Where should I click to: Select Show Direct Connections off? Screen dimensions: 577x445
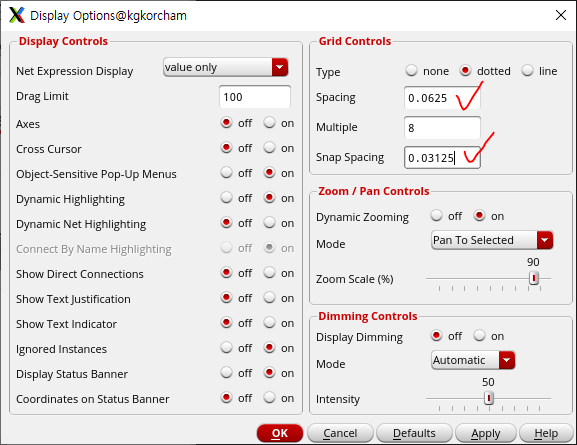point(226,273)
